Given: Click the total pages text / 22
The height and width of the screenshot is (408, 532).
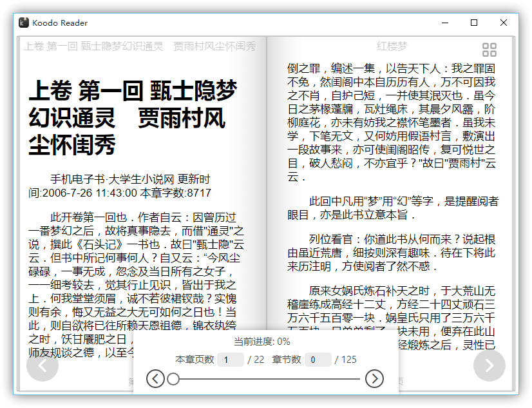Looking at the screenshot, I should click(256, 360).
